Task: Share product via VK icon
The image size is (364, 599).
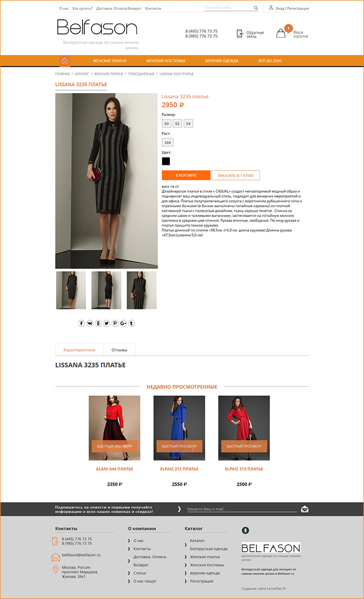Action: point(89,323)
